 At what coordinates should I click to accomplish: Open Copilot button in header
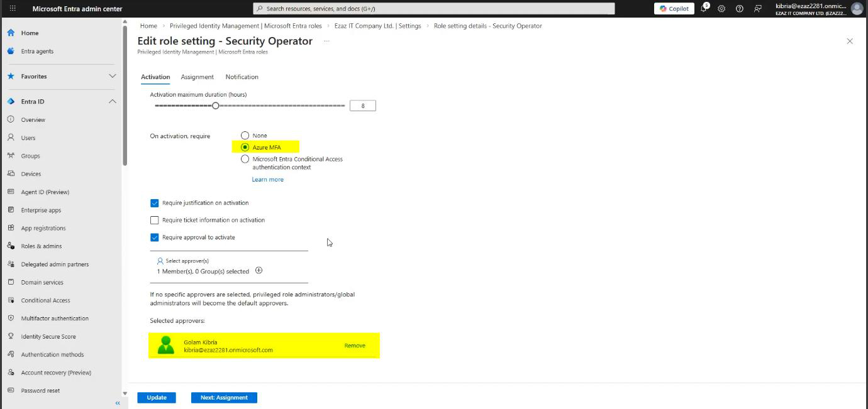674,9
